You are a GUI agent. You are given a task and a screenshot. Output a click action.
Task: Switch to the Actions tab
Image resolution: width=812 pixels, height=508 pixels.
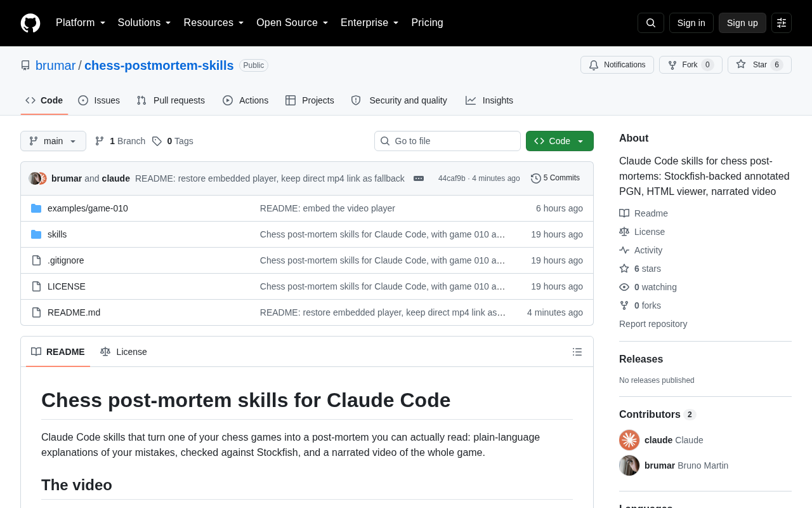click(246, 100)
